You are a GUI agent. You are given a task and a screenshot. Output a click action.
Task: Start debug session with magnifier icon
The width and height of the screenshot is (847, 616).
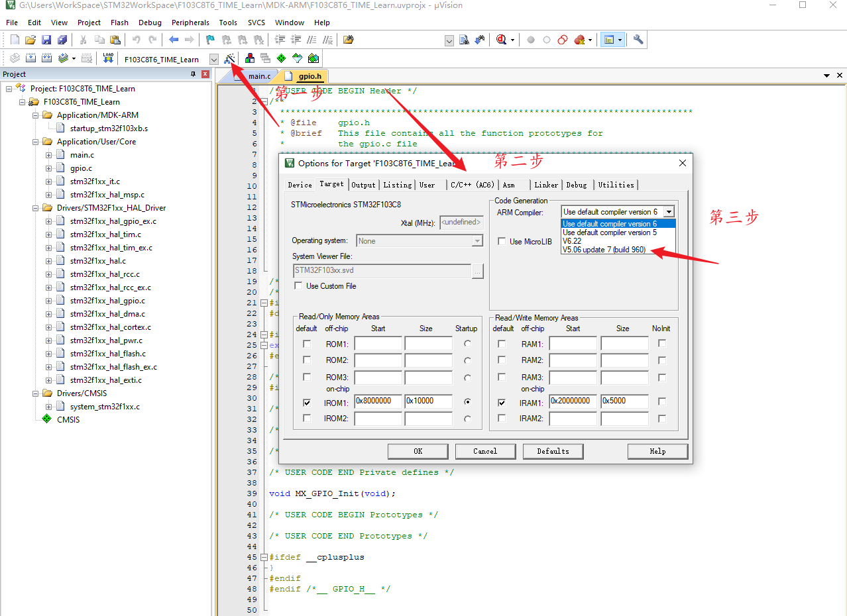click(502, 40)
